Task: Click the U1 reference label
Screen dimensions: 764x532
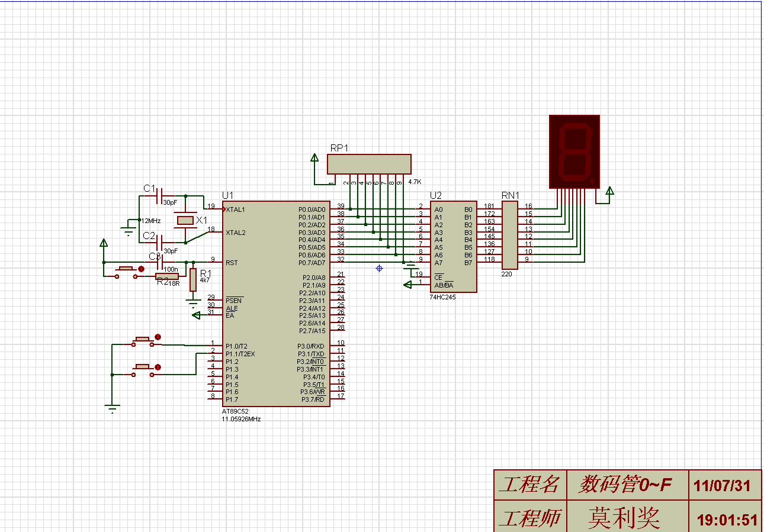Action: click(x=228, y=195)
